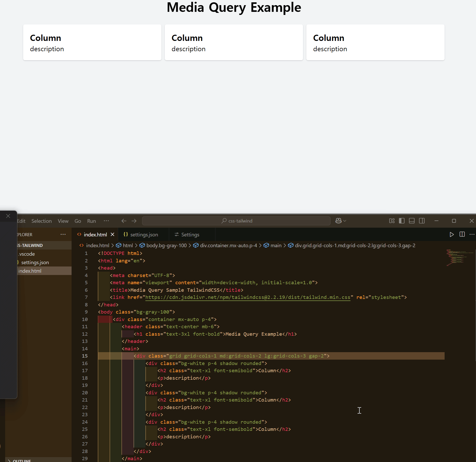The width and height of the screenshot is (476, 462).
Task: Open Explorer views and more actions
Action: point(63,234)
